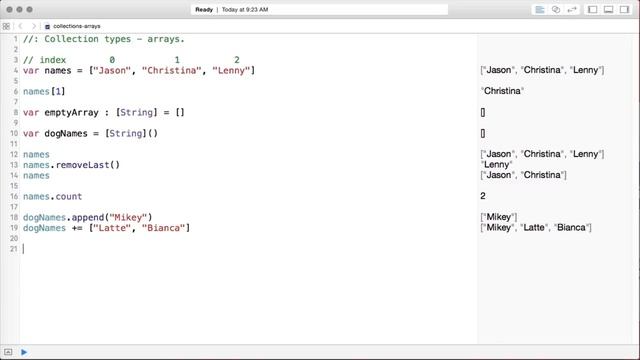The image size is (640, 360).
Task: Show the debug console toggle at bottom left
Action: click(x=8, y=352)
